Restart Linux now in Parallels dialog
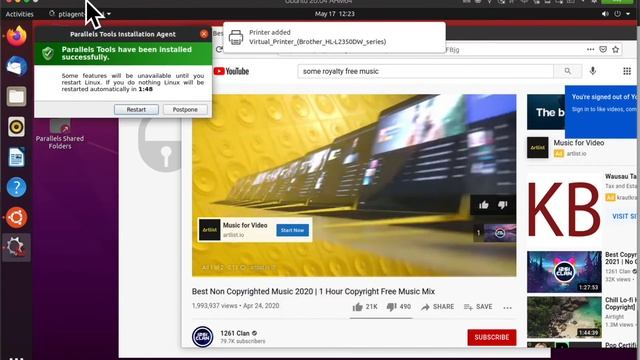The height and width of the screenshot is (360, 640). [136, 109]
